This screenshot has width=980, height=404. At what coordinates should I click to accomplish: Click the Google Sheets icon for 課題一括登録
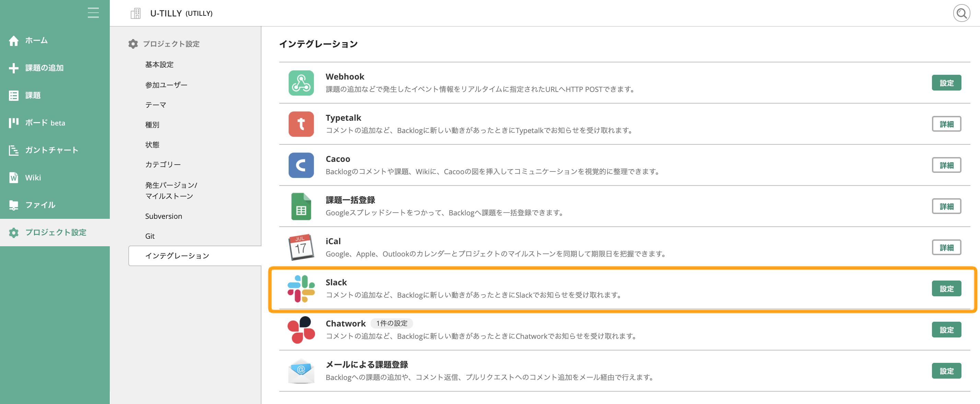tap(301, 206)
